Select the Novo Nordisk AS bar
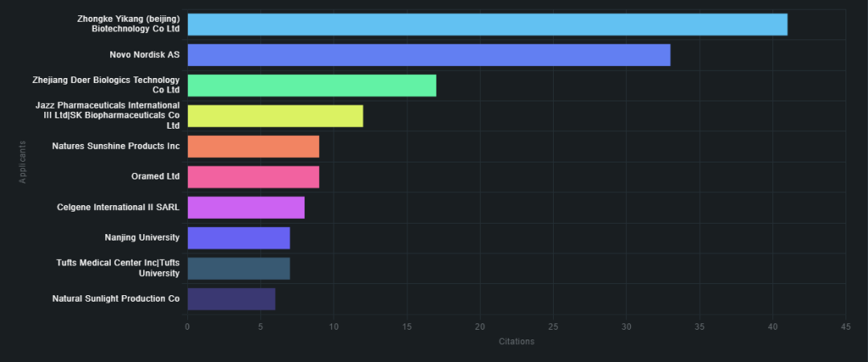The image size is (868, 362). click(429, 55)
